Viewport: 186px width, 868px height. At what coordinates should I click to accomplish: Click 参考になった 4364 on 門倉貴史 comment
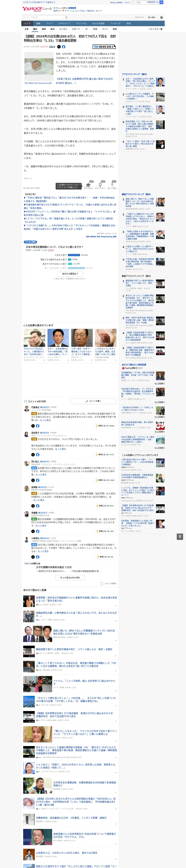[105, 426]
